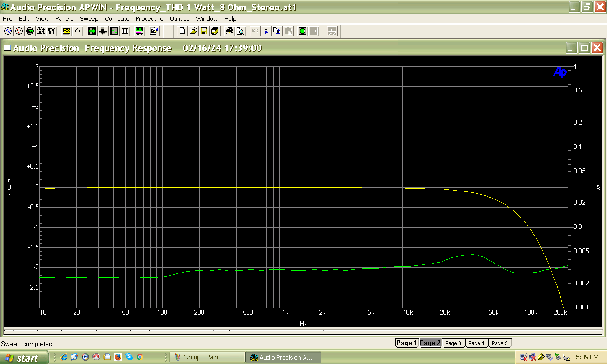Viewport: 607px width, 364px height.
Task: Open the View menu
Action: click(x=42, y=18)
